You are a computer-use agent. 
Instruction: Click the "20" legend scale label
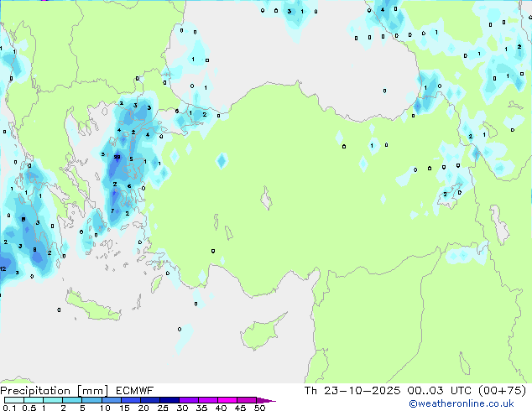[x=143, y=408]
